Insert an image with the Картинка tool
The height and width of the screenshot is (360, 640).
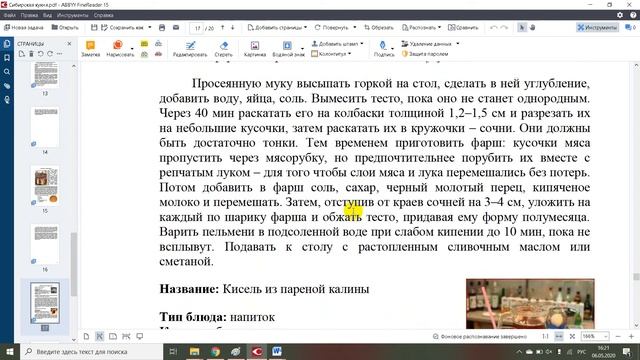255,49
